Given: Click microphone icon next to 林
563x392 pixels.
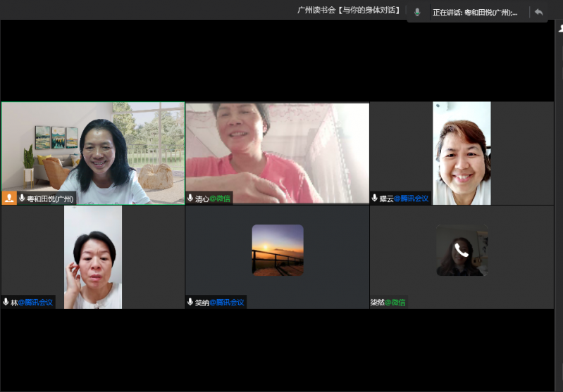Looking at the screenshot, I should point(6,302).
